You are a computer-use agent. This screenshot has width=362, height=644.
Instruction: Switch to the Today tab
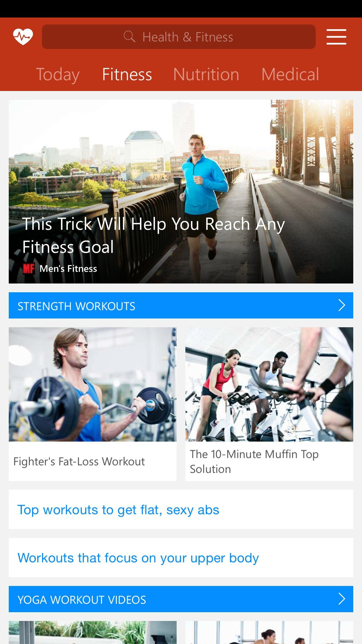58,74
